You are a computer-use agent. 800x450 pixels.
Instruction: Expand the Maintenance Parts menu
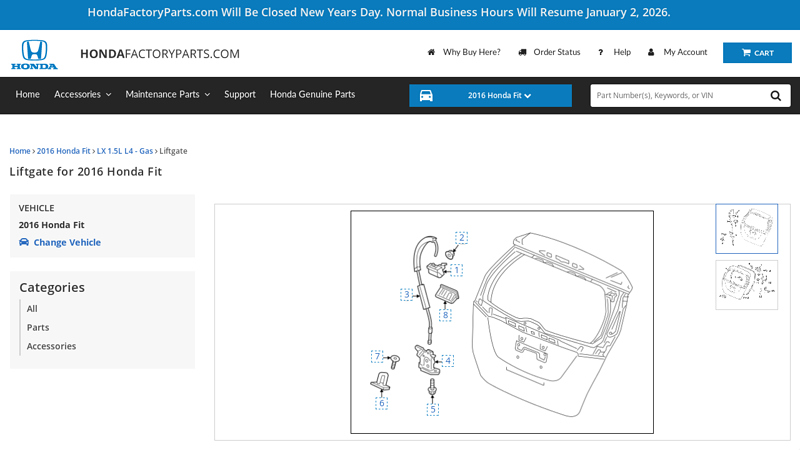(x=167, y=94)
